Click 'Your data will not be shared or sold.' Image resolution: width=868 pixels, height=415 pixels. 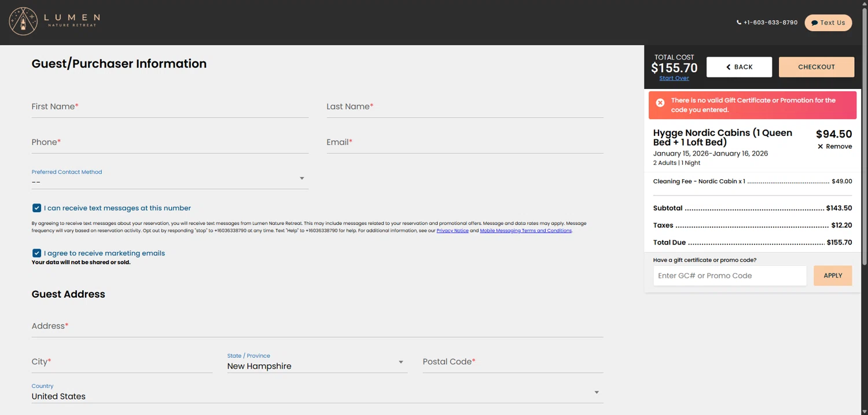tap(81, 262)
